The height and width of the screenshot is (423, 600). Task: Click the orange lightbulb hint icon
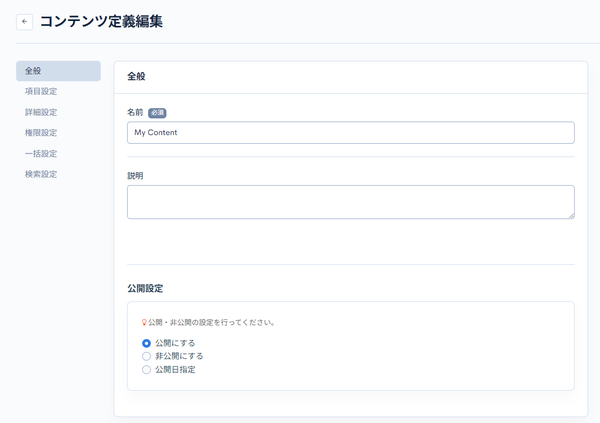point(144,323)
